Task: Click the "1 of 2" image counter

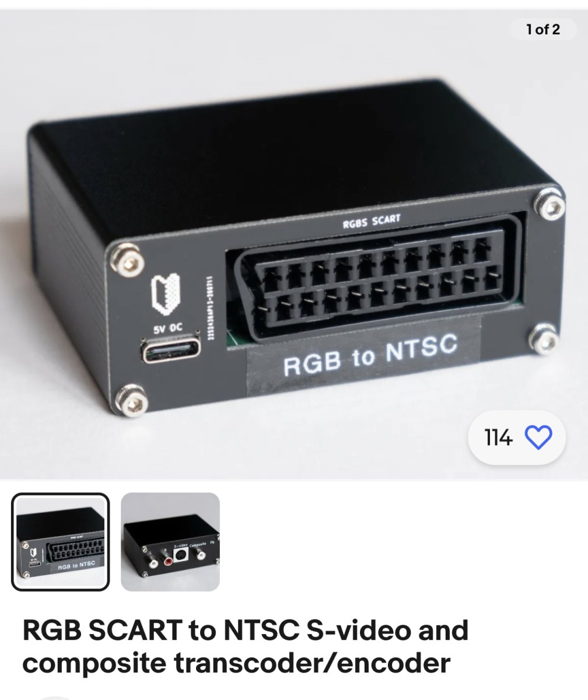Action: point(543,29)
